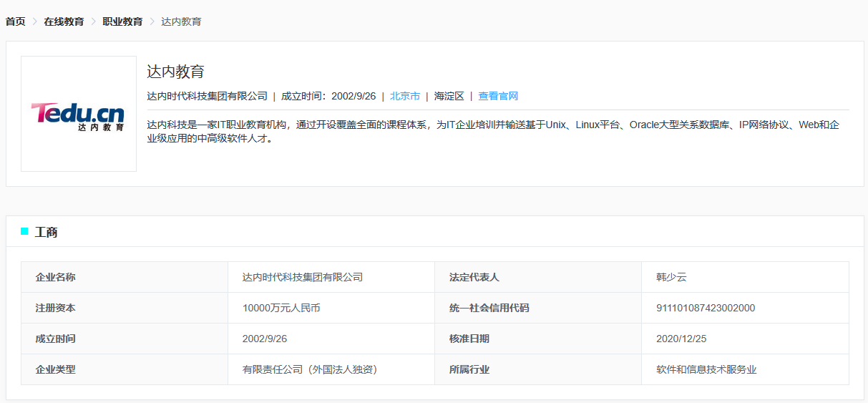Click the Tedu.cn logo thumbnail
This screenshot has height=403, width=868.
[x=79, y=114]
